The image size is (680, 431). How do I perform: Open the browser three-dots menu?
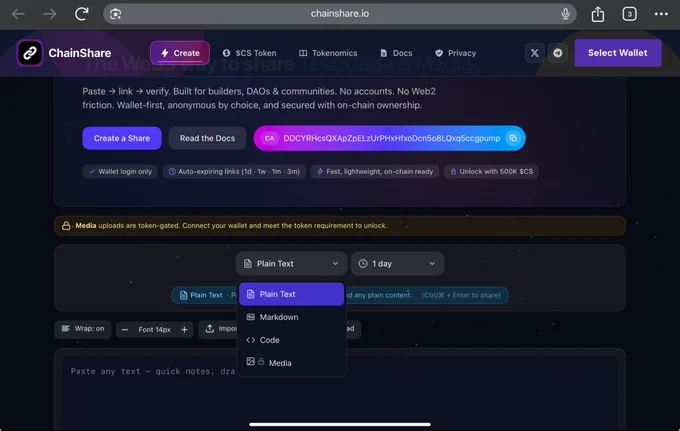click(x=661, y=14)
